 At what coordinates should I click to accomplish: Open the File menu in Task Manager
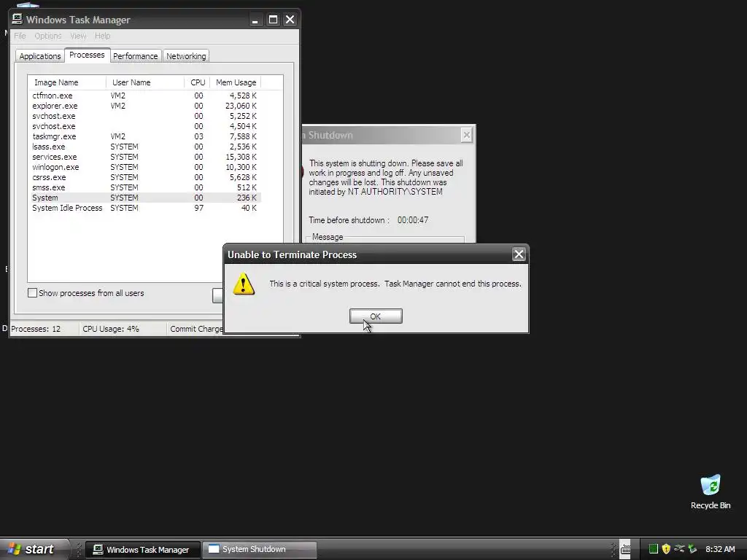pyautogui.click(x=20, y=36)
